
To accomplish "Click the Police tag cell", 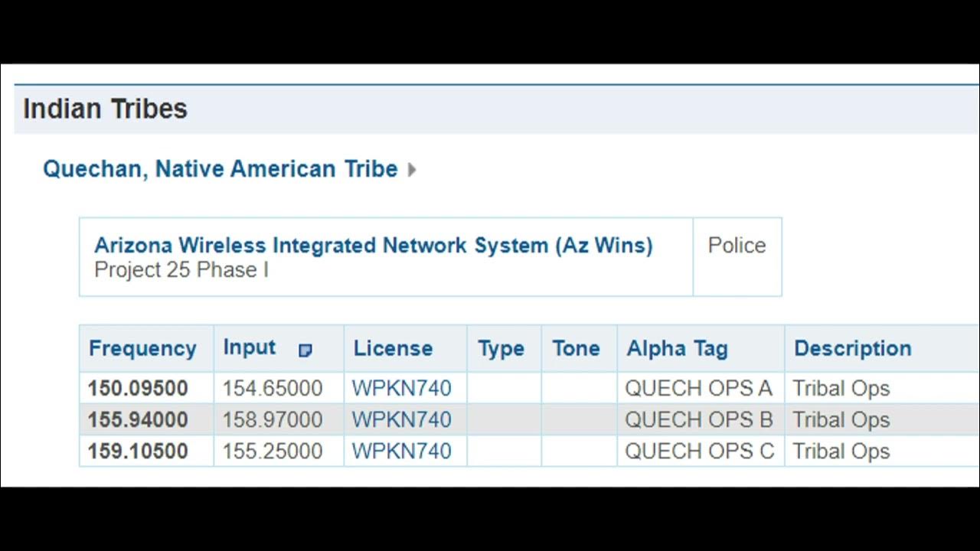I will 737,246.
